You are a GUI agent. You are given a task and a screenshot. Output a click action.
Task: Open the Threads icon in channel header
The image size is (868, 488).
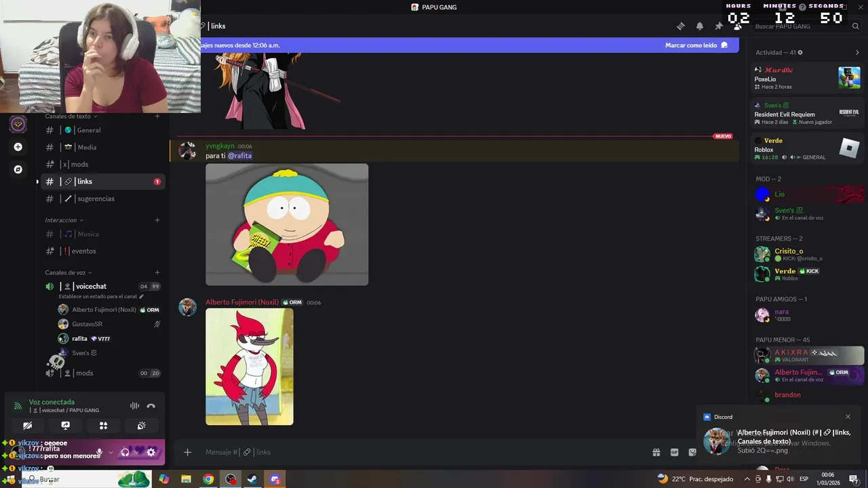tap(681, 26)
